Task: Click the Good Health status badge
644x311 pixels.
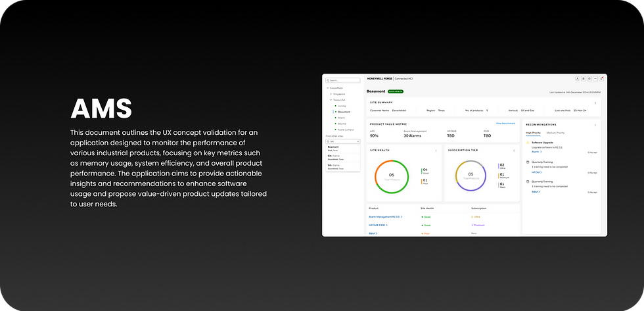Action: click(396, 91)
